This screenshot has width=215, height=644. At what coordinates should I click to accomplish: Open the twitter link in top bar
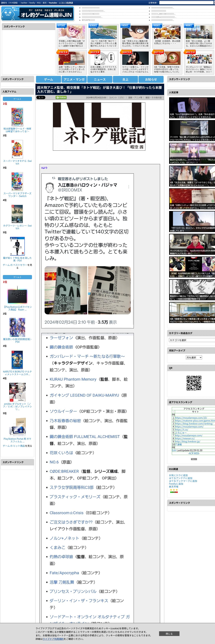24,3
